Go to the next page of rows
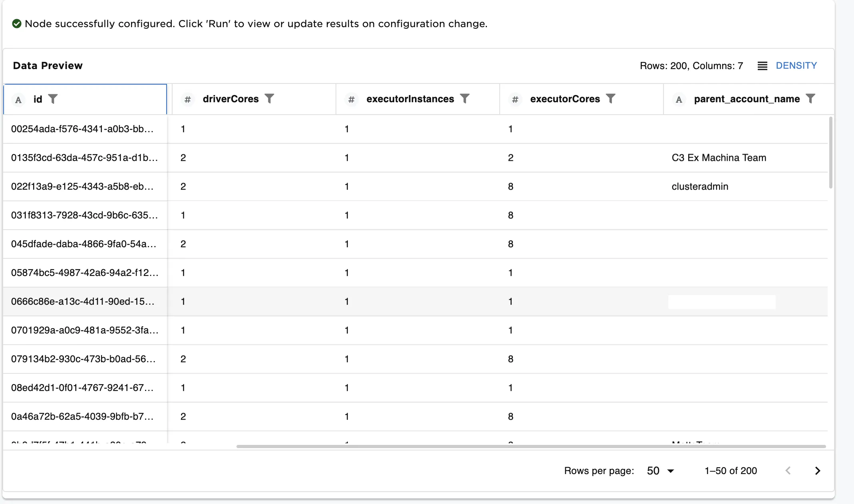The width and height of the screenshot is (854, 504). click(817, 471)
